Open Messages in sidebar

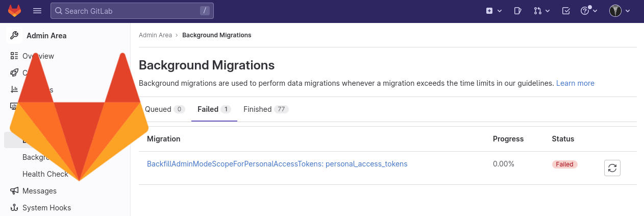(39, 191)
